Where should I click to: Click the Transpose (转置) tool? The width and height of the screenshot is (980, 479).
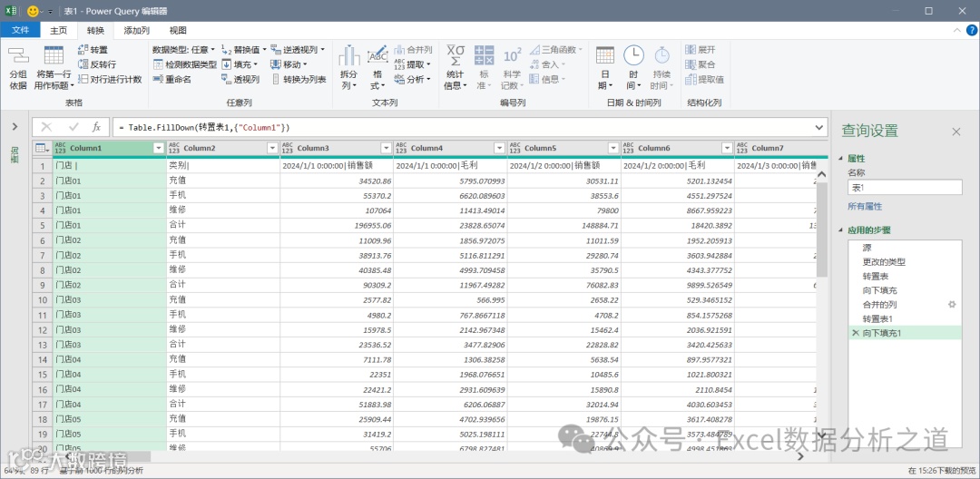pyautogui.click(x=93, y=49)
